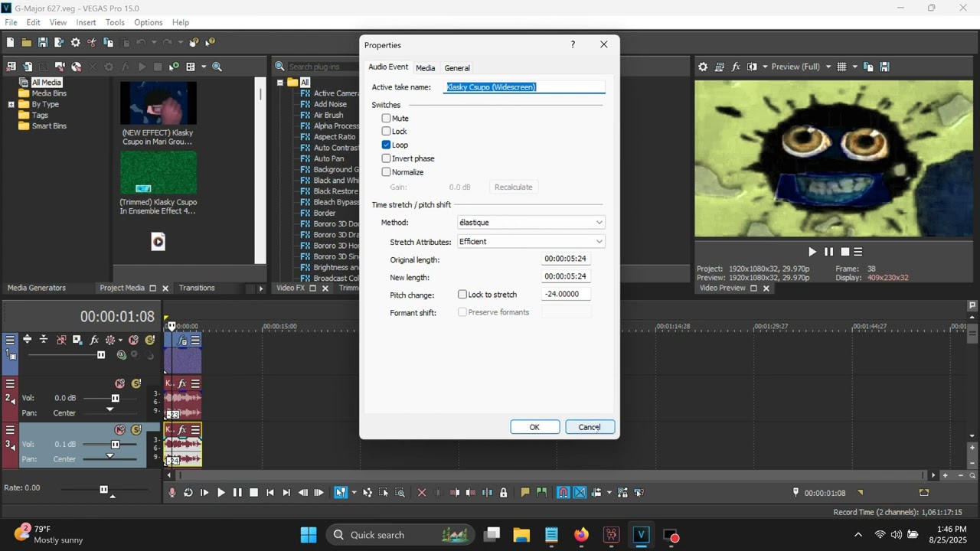Pause playback in the Video Preview window
The image size is (980, 551).
(x=828, y=252)
